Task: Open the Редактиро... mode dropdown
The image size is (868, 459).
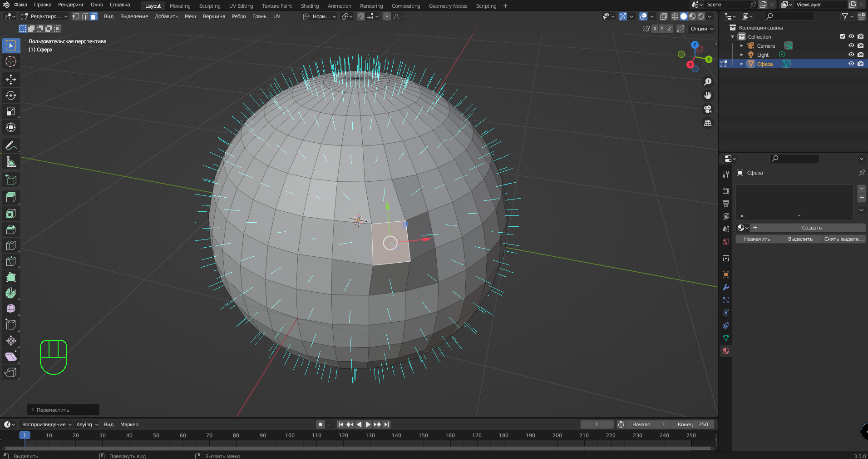Action: 44,16
